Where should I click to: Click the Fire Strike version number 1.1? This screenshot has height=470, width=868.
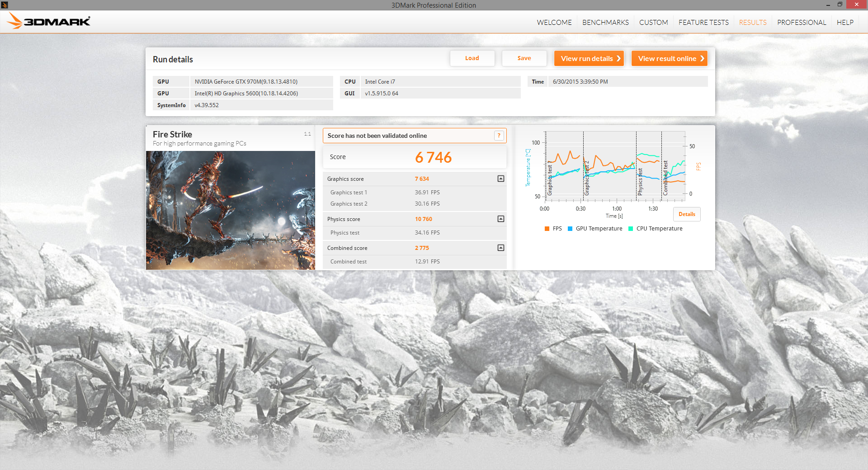307,134
